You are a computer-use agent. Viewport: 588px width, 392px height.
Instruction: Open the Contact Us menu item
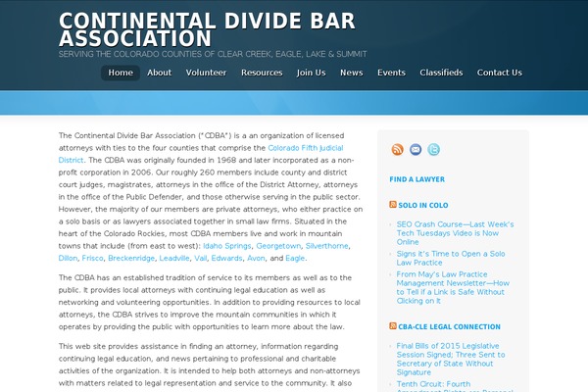(499, 73)
